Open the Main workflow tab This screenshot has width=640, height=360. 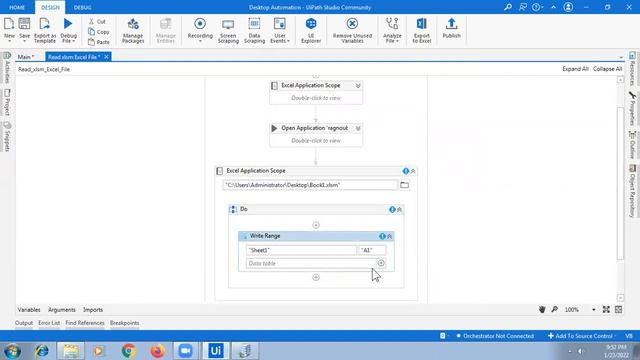coord(26,57)
